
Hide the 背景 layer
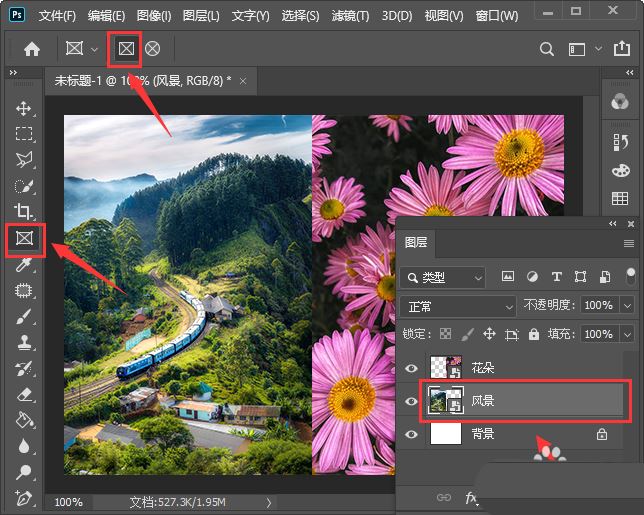click(411, 434)
